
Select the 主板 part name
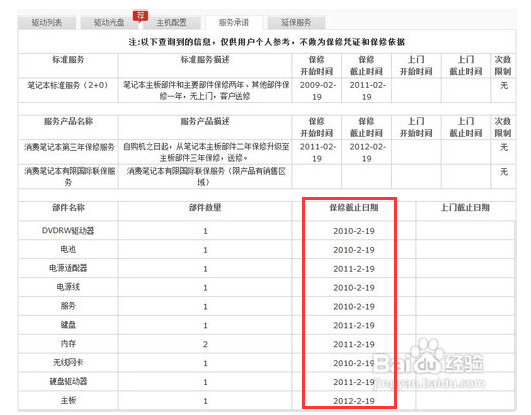pyautogui.click(x=68, y=401)
